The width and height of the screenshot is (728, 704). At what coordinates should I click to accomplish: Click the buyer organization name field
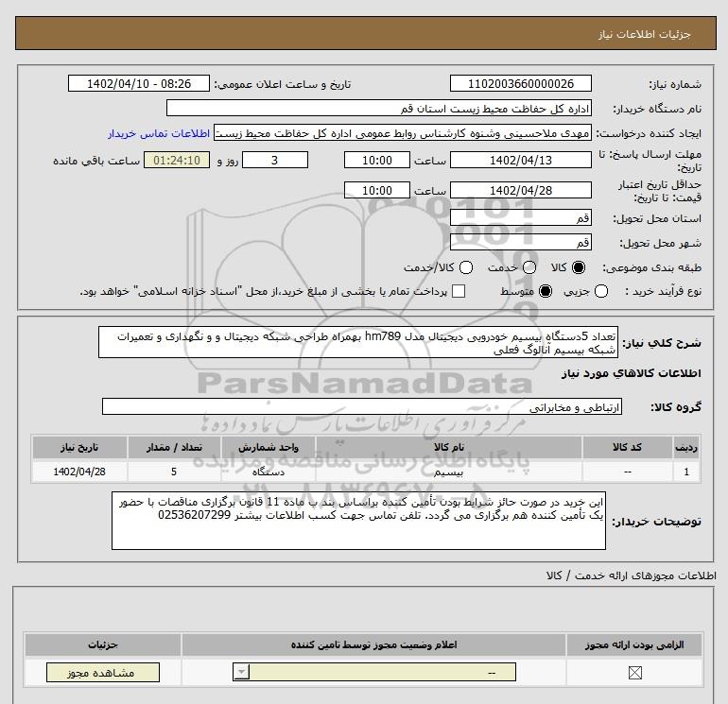(379, 108)
